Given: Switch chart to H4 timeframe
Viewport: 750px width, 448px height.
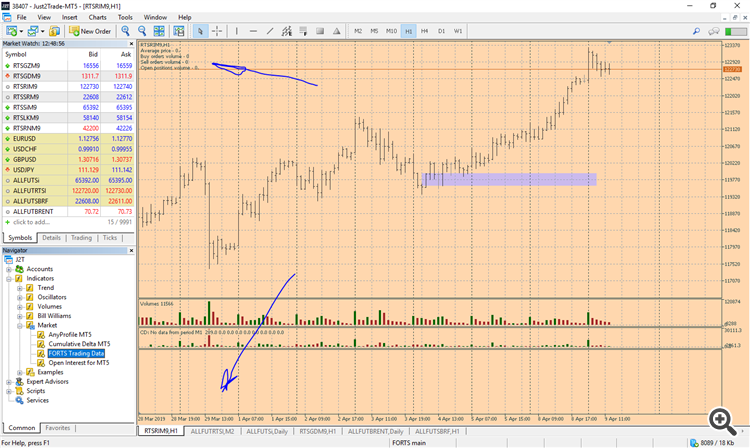Looking at the screenshot, I should (x=425, y=31).
